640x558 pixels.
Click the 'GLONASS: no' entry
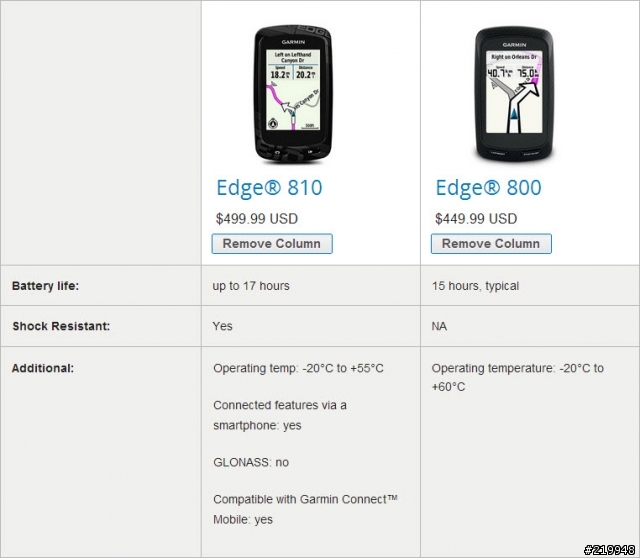251,462
